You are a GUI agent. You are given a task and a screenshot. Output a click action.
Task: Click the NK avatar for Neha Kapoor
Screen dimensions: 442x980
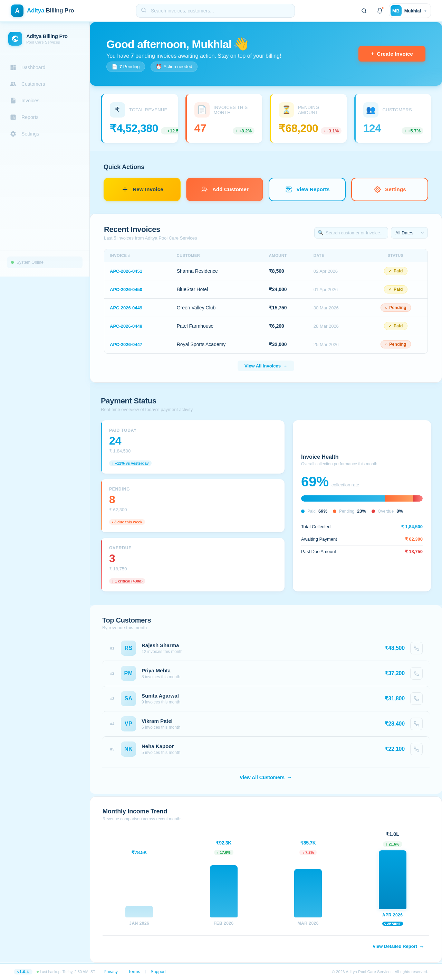click(128, 749)
